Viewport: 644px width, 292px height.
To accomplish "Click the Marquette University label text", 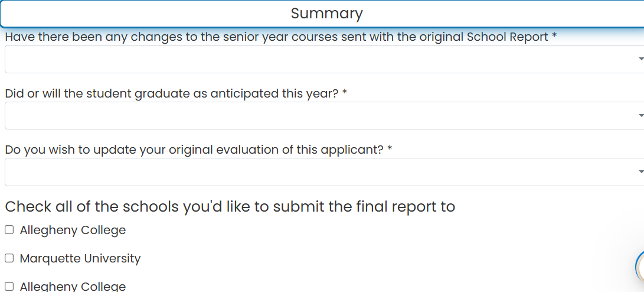I will click(x=80, y=258).
